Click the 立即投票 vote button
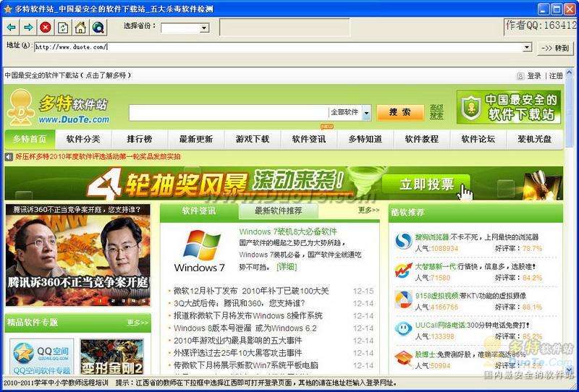The image size is (579, 392). coord(426,184)
